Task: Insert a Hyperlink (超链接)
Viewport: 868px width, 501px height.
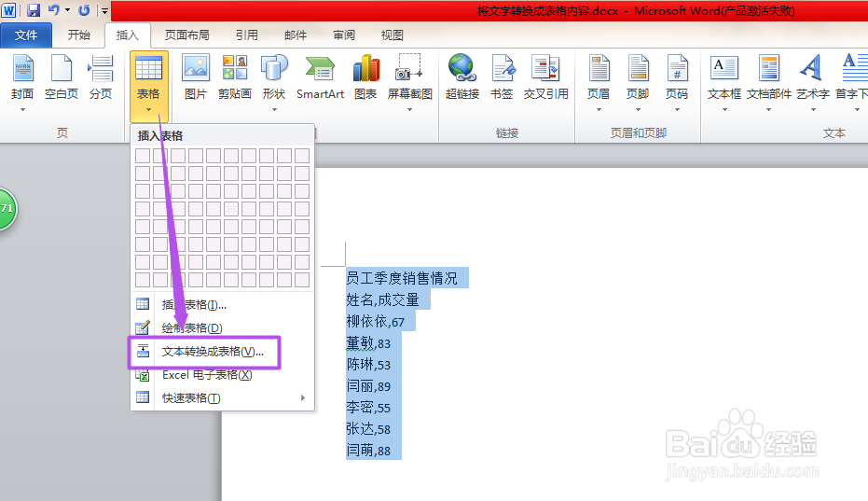Action: 462,77
